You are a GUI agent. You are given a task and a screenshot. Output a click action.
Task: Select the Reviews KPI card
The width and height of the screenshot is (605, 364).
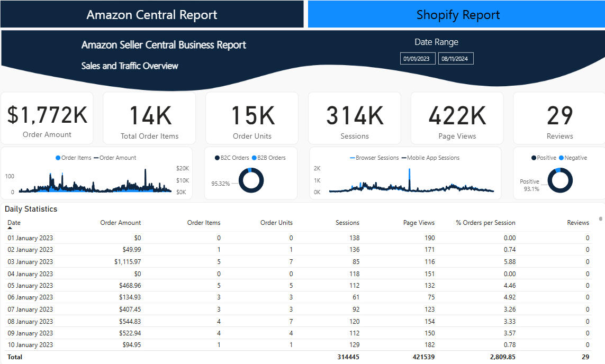pos(559,117)
